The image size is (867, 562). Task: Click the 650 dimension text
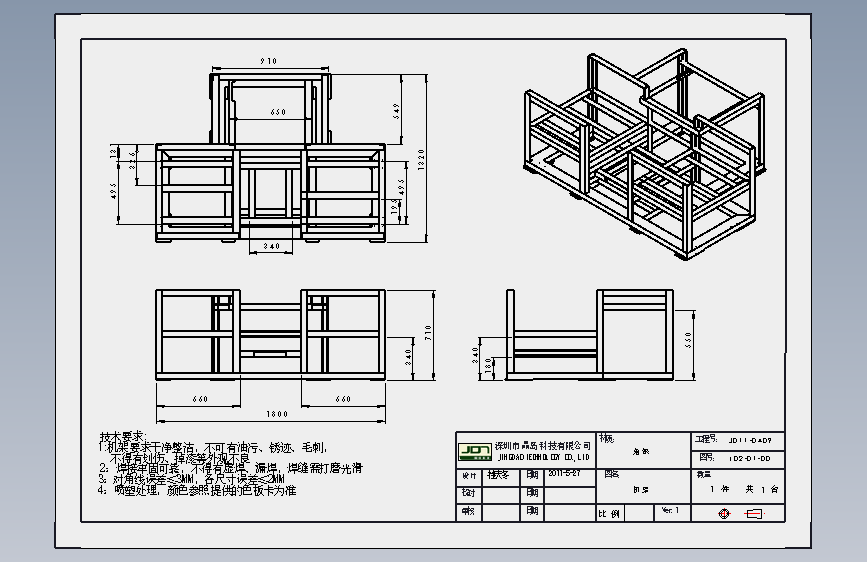coord(278,112)
